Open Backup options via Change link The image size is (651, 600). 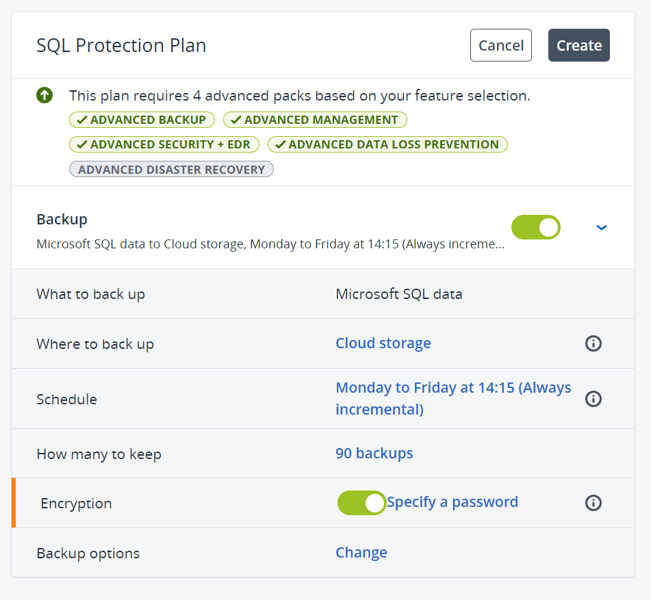coord(361,552)
